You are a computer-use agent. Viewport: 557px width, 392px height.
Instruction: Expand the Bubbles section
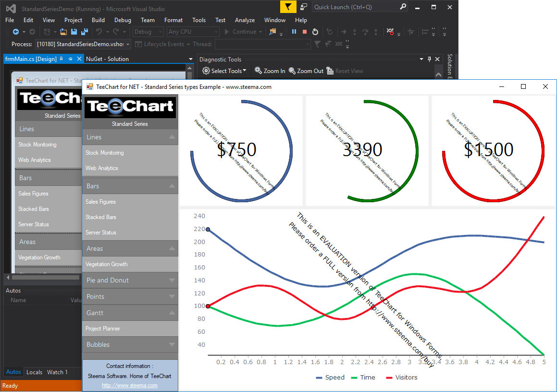[x=172, y=344]
